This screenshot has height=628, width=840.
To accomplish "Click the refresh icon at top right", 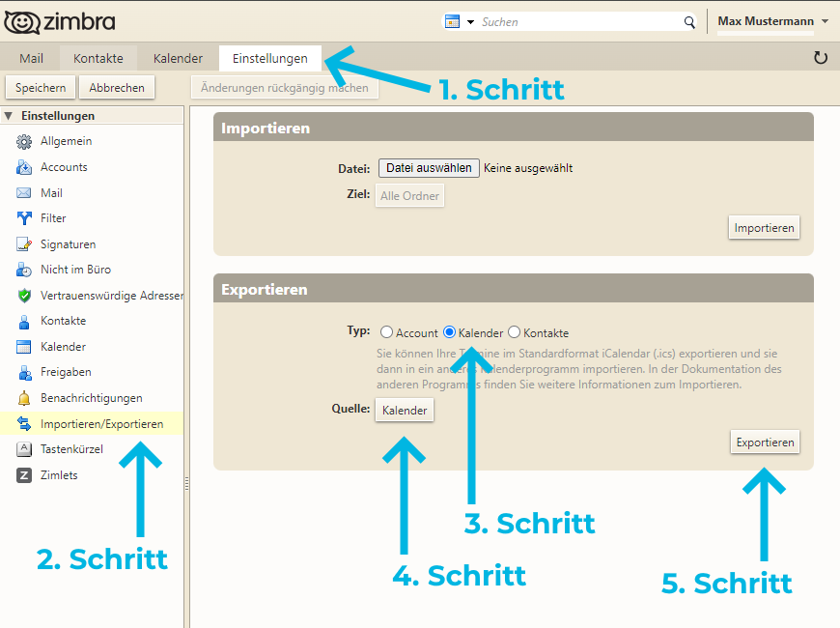I will click(x=821, y=58).
